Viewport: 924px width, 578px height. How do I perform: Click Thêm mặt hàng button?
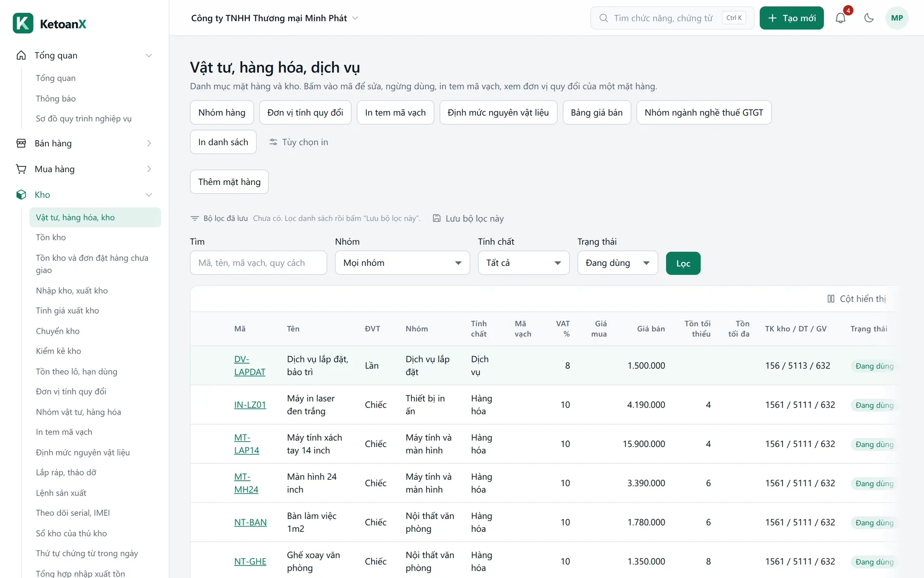pyautogui.click(x=229, y=182)
